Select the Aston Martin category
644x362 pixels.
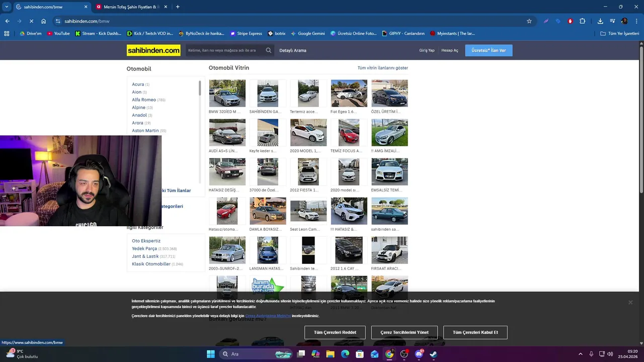pyautogui.click(x=145, y=131)
